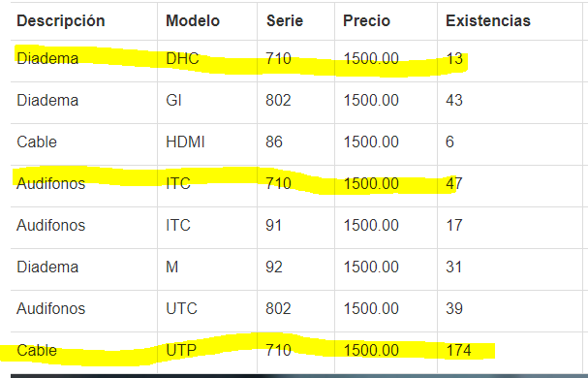588x378 pixels.
Task: Click the HDMI model cell
Action: 185,142
